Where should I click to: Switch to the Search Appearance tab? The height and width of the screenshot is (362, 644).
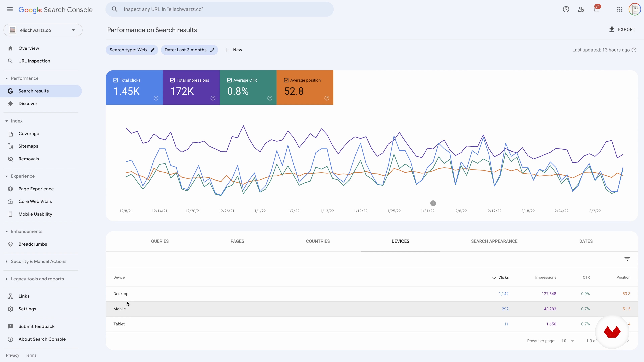tap(494, 241)
